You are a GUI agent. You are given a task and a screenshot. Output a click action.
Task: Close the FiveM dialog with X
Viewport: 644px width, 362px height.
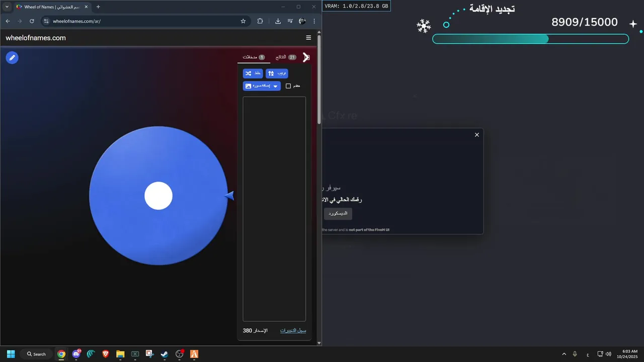pyautogui.click(x=477, y=135)
